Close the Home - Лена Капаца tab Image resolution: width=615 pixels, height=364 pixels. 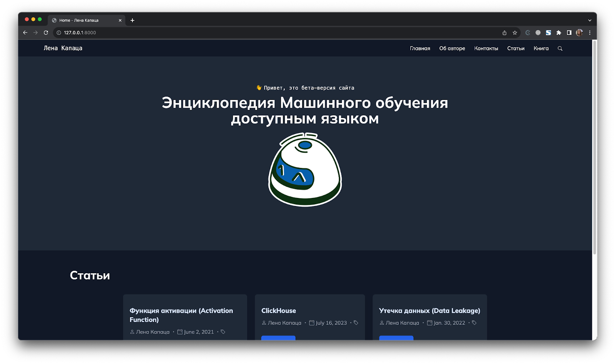120,20
